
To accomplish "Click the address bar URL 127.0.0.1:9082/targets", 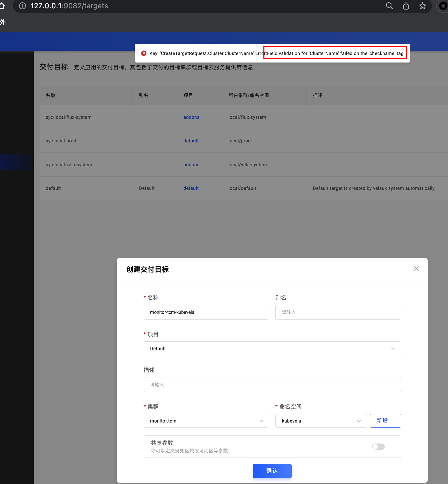I will 69,6.
